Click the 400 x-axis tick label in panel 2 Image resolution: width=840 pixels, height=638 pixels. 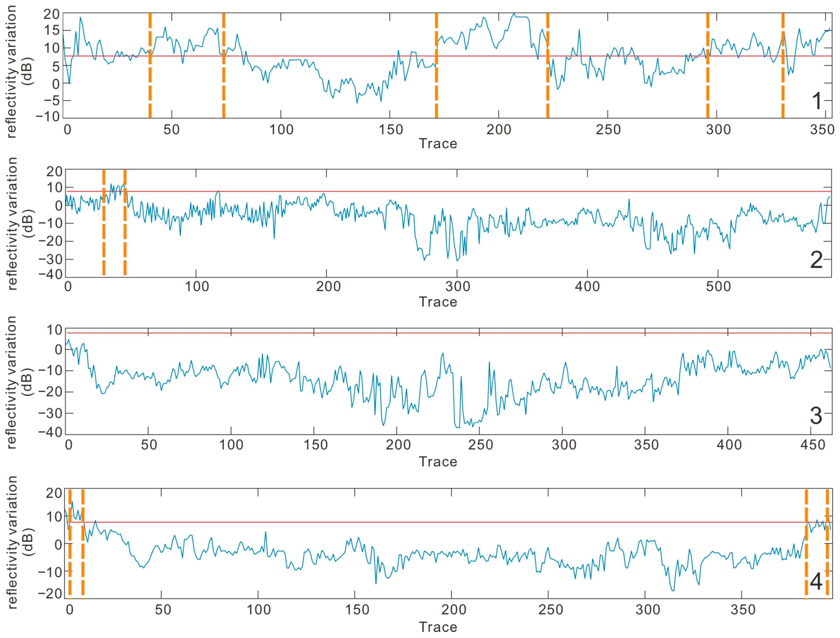pos(587,286)
